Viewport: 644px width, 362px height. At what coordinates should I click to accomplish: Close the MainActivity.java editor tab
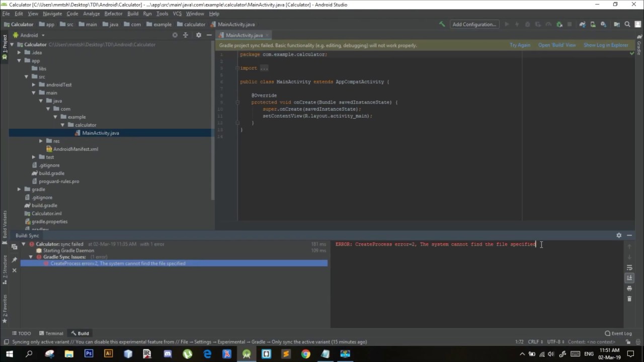268,35
